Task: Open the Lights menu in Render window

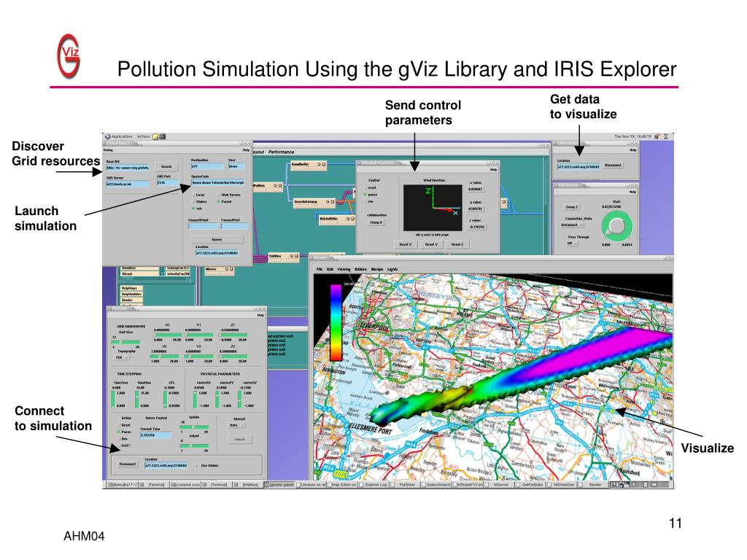Action: (392, 269)
